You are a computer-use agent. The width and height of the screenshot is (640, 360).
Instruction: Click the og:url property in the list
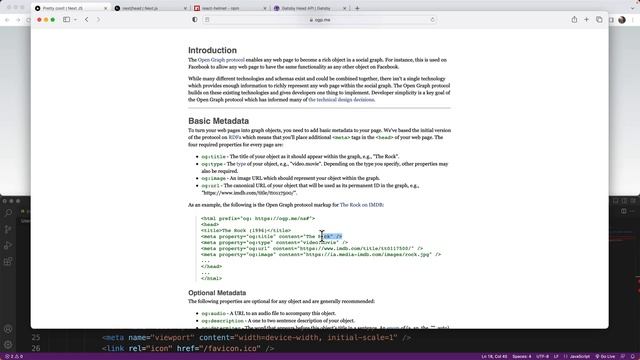coord(210,186)
